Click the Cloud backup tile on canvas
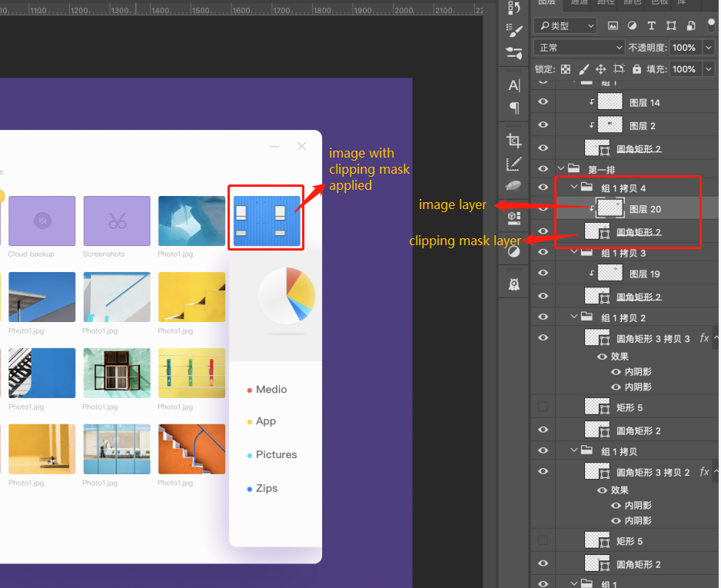The width and height of the screenshot is (721, 588). point(42,221)
